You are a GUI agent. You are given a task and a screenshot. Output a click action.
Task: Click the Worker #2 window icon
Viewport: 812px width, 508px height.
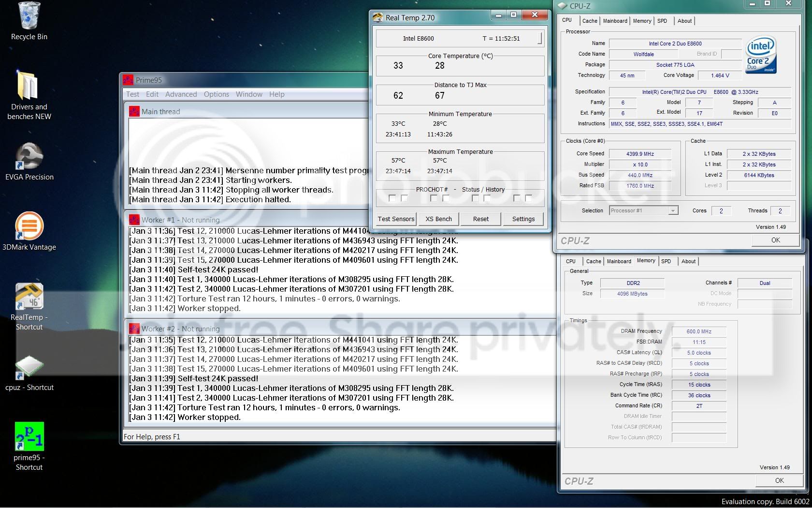coord(134,329)
